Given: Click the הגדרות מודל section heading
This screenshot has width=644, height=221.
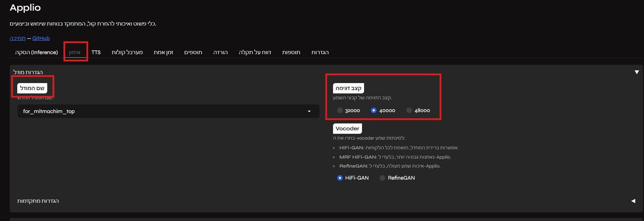Looking at the screenshot, I should (x=28, y=72).
